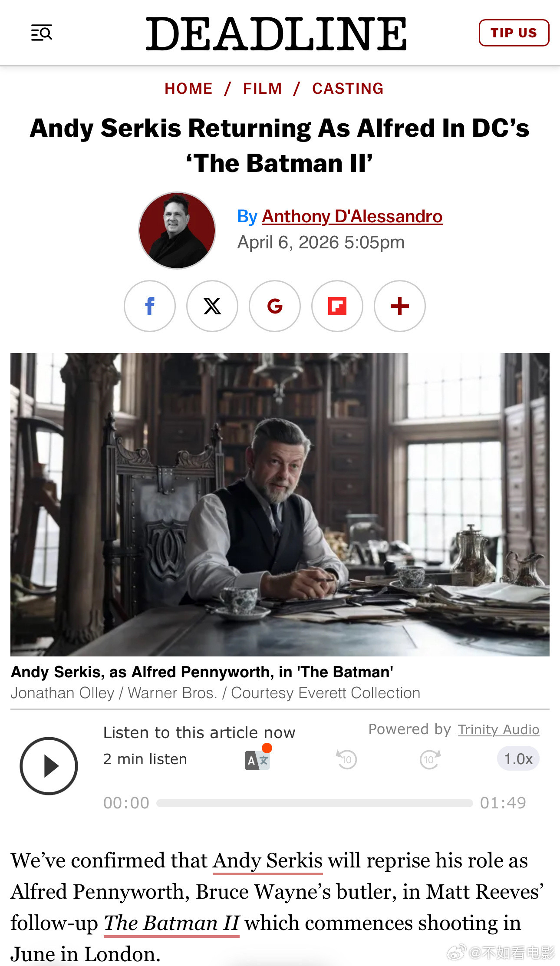560x966 pixels.
Task: Share the article on Facebook
Action: (150, 306)
